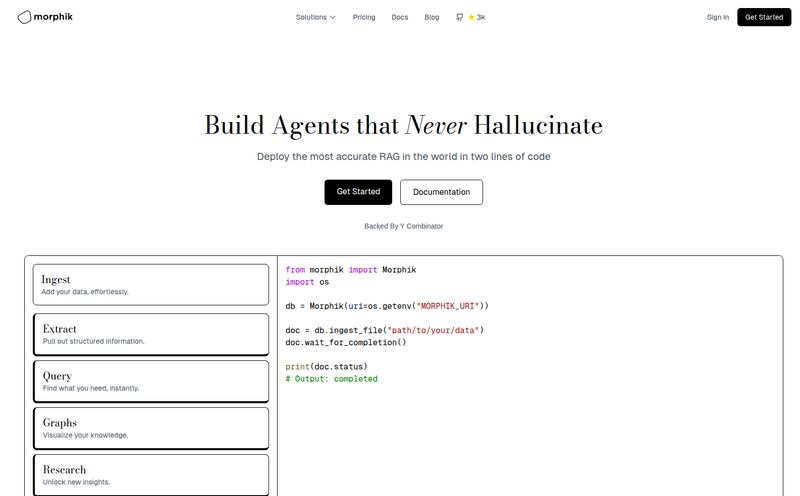
Task: Click the doc.wait_for_completion() code line
Action: click(346, 342)
